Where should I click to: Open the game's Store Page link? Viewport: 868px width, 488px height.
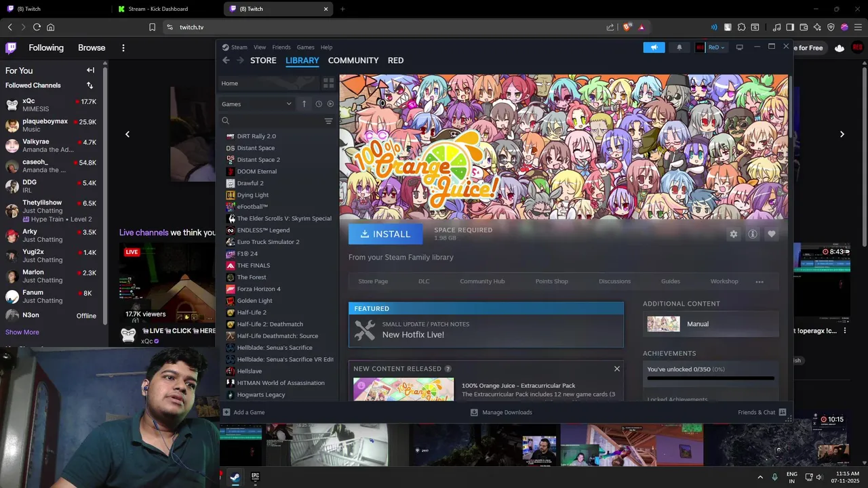tap(373, 281)
